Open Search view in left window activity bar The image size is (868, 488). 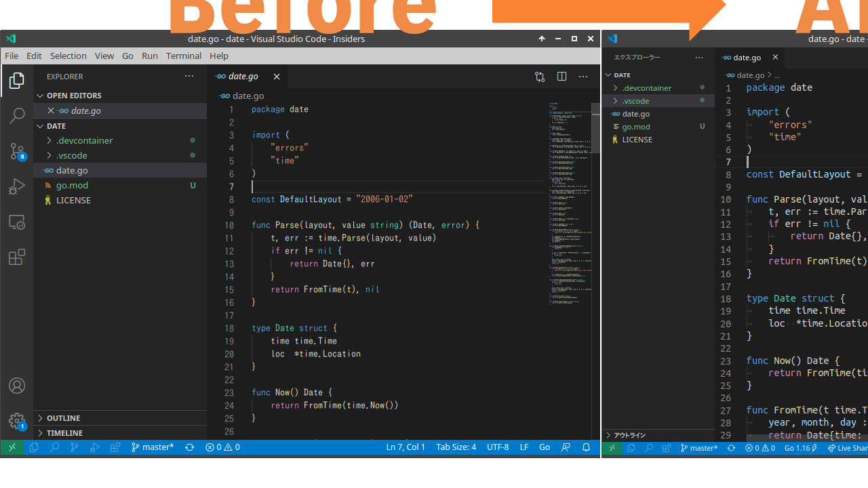17,116
